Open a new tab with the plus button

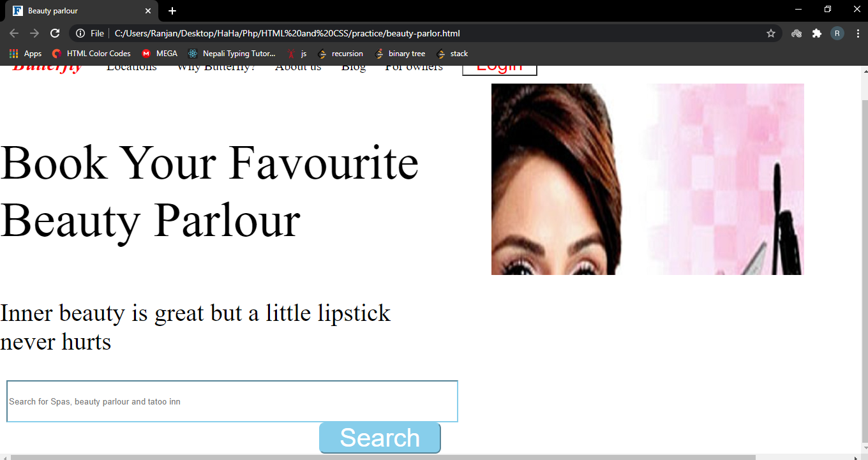(172, 11)
